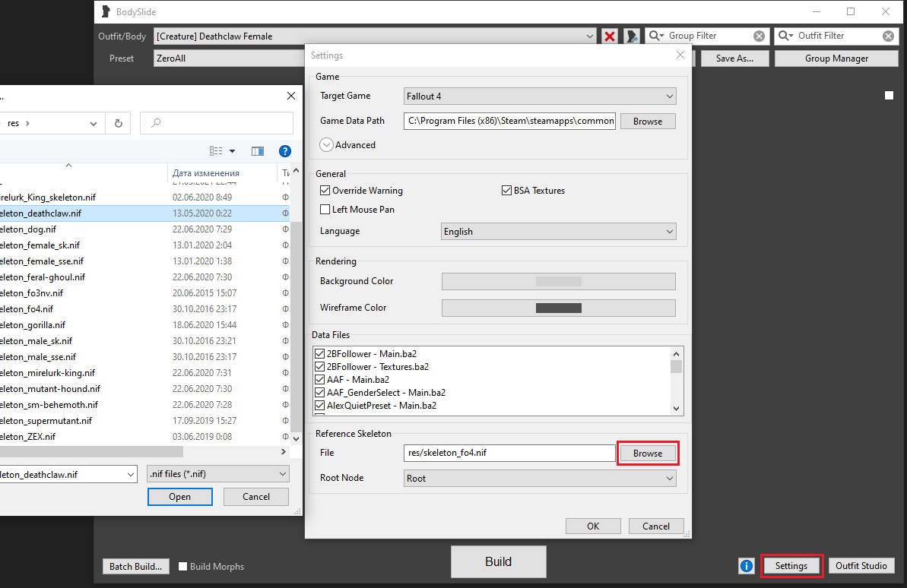The height and width of the screenshot is (588, 907).
Task: Click the red X delete outfit icon
Action: point(609,36)
